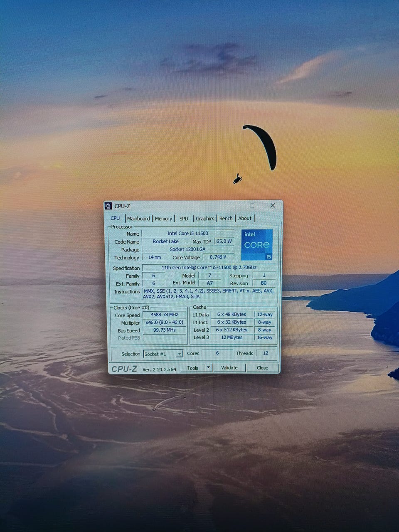Click the Bus Speed value 99.73 MHz

pos(164,330)
